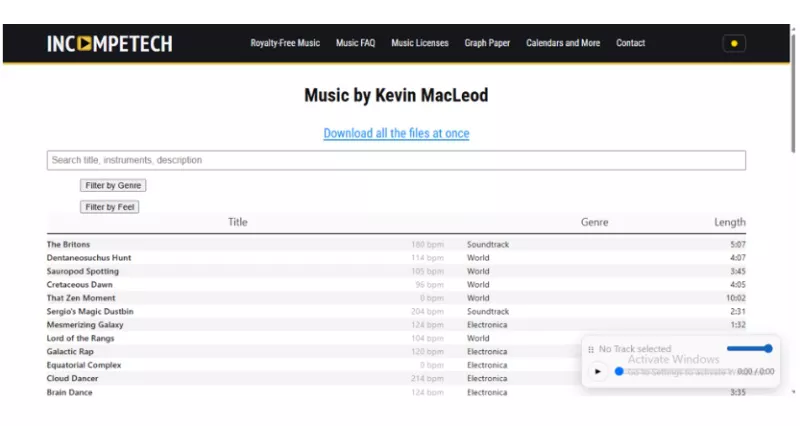The image size is (800, 426).
Task: Select Equatorial Complex track
Action: coord(84,365)
